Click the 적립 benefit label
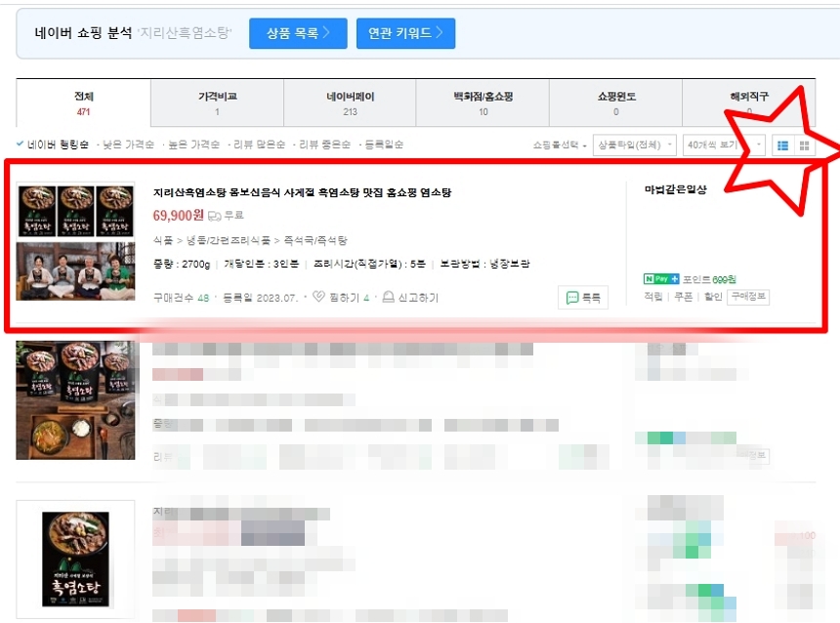Viewport: 840px width, 623px height. pyautogui.click(x=653, y=296)
